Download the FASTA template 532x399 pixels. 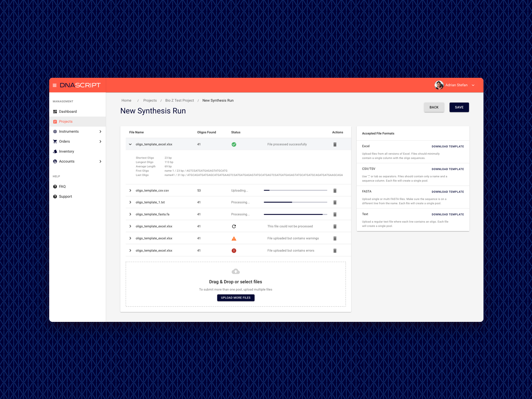448,192
